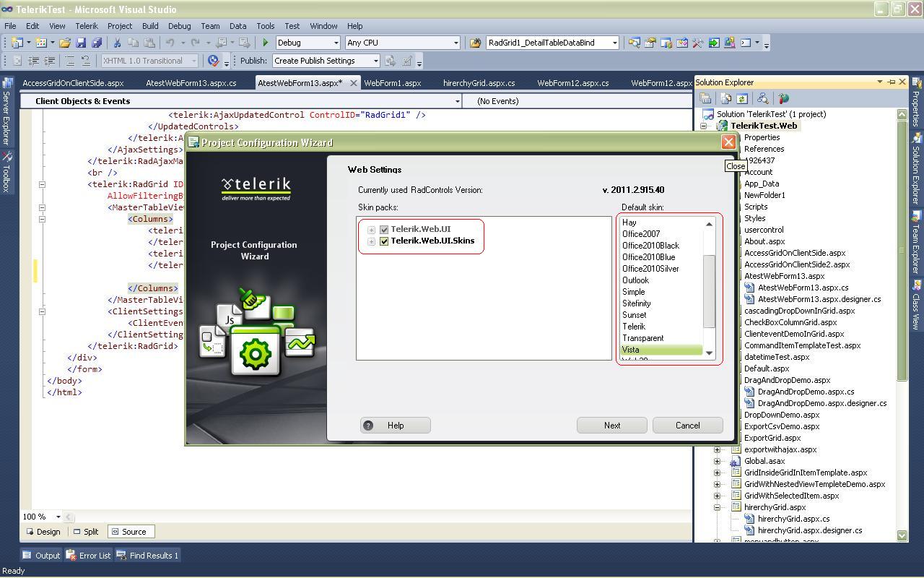Open the Find Results 1 panel
The image size is (924, 578).
(147, 556)
